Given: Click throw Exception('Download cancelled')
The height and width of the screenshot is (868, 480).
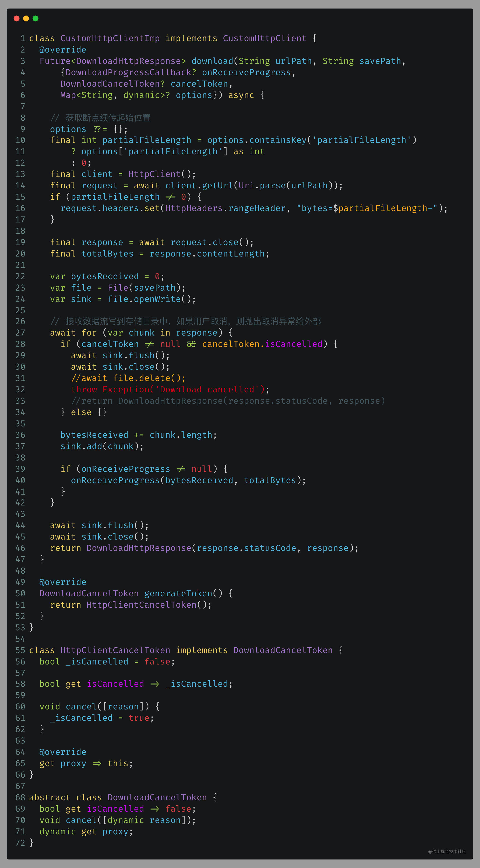Looking at the screenshot, I should coord(168,390).
